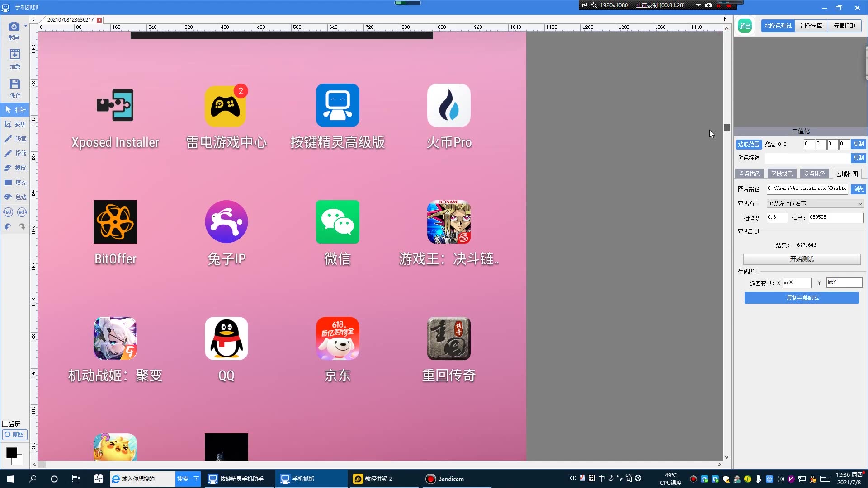Click the Bandicam recording camera icon
Screen dimensions: 868x488
708,5
